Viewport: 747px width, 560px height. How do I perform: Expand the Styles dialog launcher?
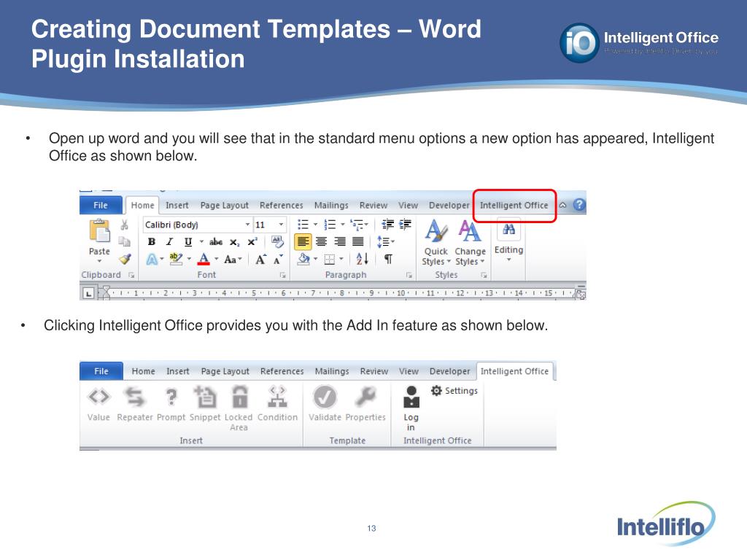(484, 275)
